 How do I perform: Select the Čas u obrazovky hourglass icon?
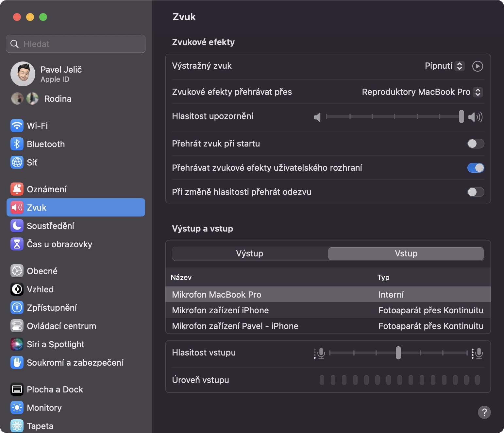[17, 244]
